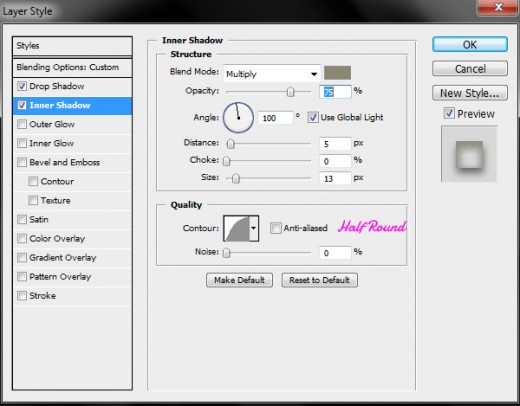Select the Satin label
The image size is (520, 406).
coord(39,219)
